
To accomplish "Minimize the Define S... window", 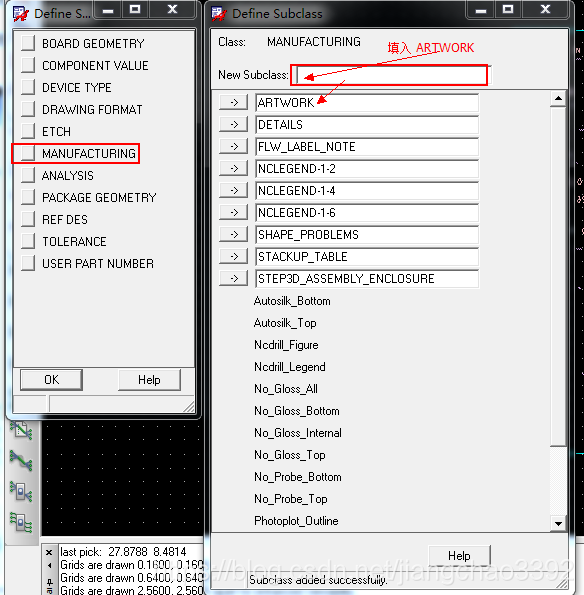I will (108, 9).
